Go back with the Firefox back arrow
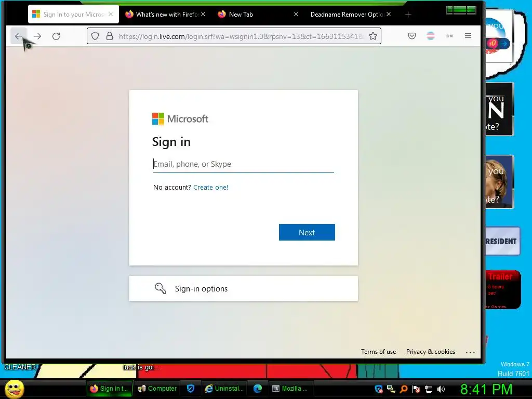The width and height of the screenshot is (532, 399). (19, 36)
